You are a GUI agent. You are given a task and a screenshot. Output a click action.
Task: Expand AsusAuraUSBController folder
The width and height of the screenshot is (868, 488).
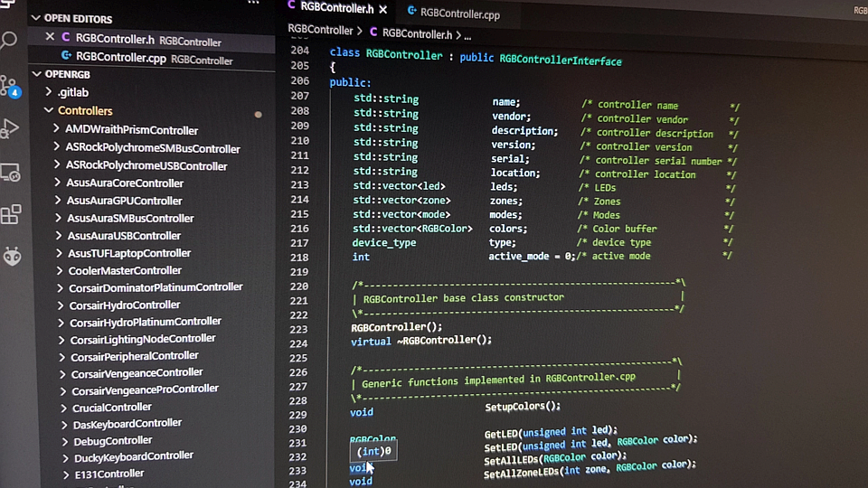pyautogui.click(x=59, y=235)
